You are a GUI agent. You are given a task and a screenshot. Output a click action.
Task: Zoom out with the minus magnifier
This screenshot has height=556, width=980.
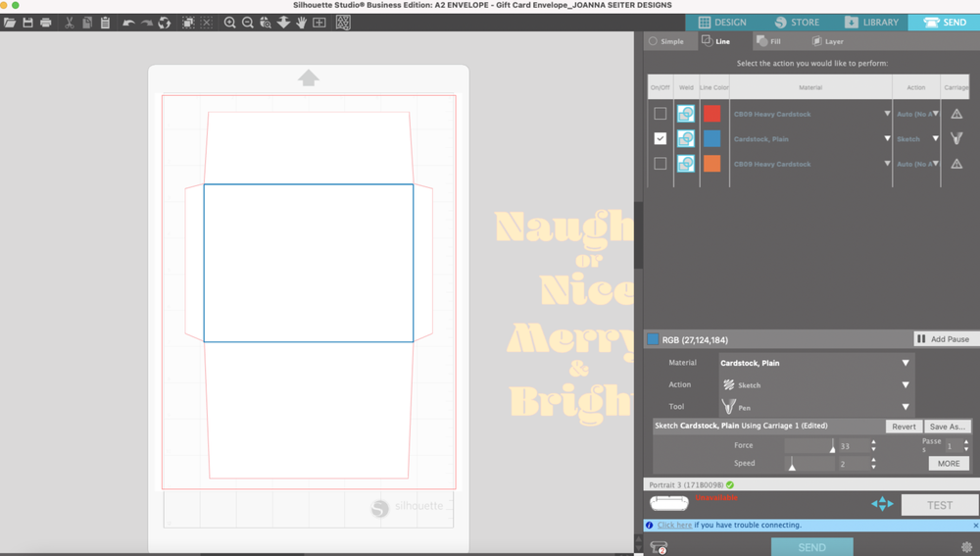[x=248, y=23]
